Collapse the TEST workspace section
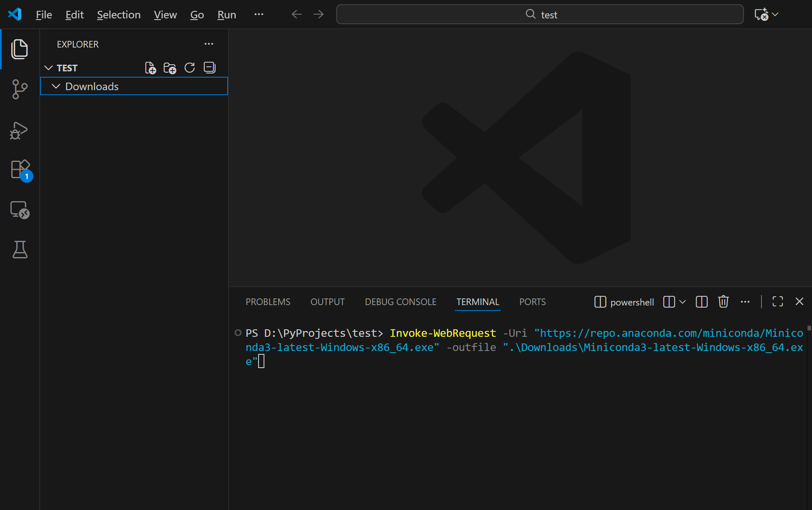 click(x=48, y=68)
